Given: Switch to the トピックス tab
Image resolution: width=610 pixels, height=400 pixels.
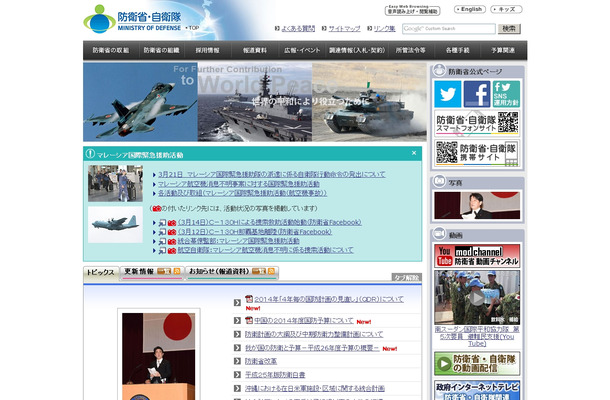Looking at the screenshot, I should 101,273.
